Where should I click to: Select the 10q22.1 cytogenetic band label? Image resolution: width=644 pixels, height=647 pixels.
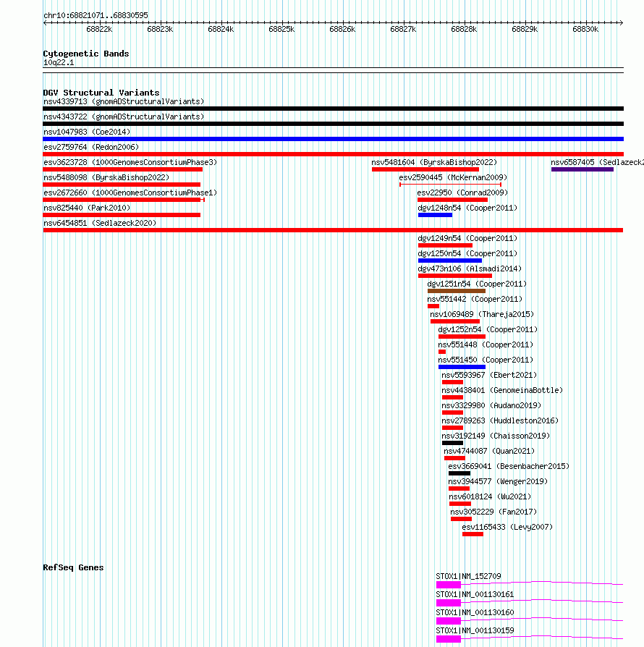[59, 63]
